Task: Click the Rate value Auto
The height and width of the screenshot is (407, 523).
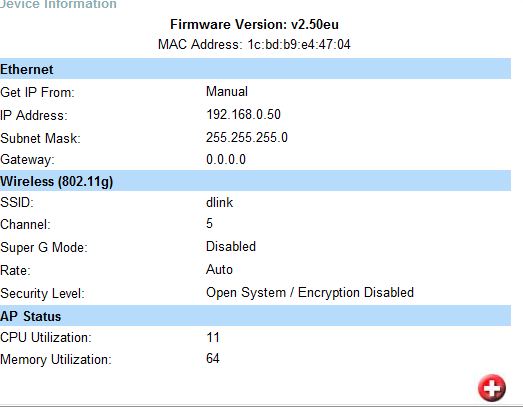Action: pyautogui.click(x=219, y=269)
